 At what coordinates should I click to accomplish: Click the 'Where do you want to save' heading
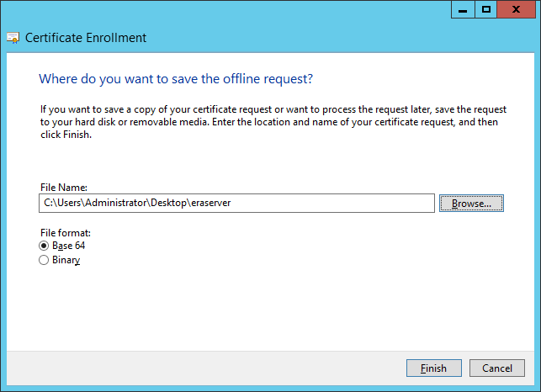tap(176, 79)
